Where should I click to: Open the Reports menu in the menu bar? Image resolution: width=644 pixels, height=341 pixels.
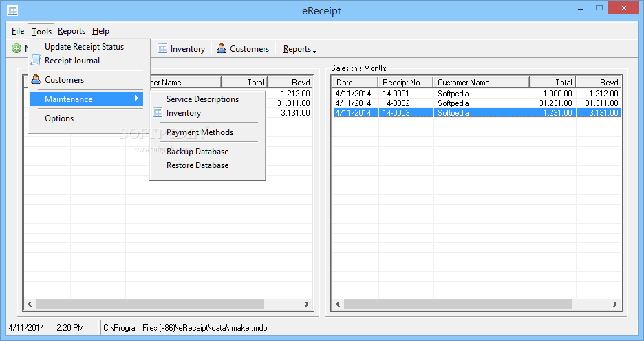coord(72,31)
